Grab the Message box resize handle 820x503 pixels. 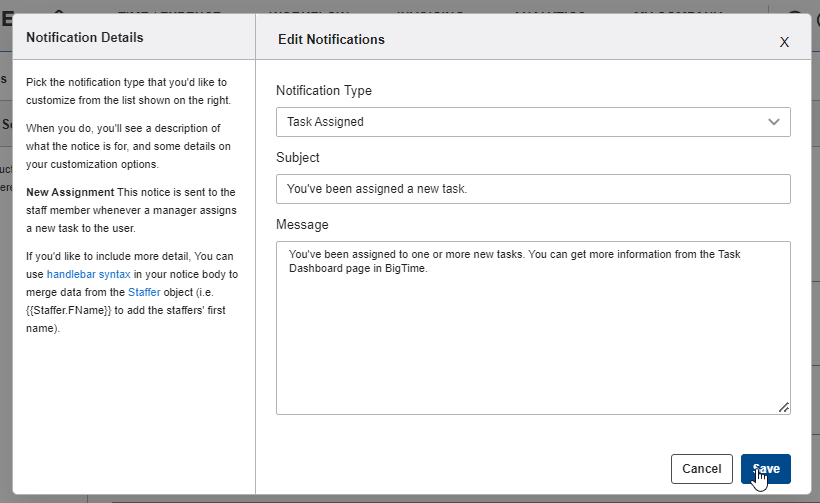point(784,407)
